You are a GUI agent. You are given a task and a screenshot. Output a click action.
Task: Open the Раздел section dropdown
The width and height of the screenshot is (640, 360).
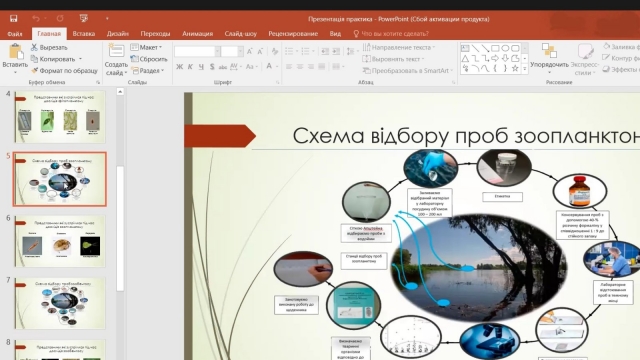[x=147, y=71]
